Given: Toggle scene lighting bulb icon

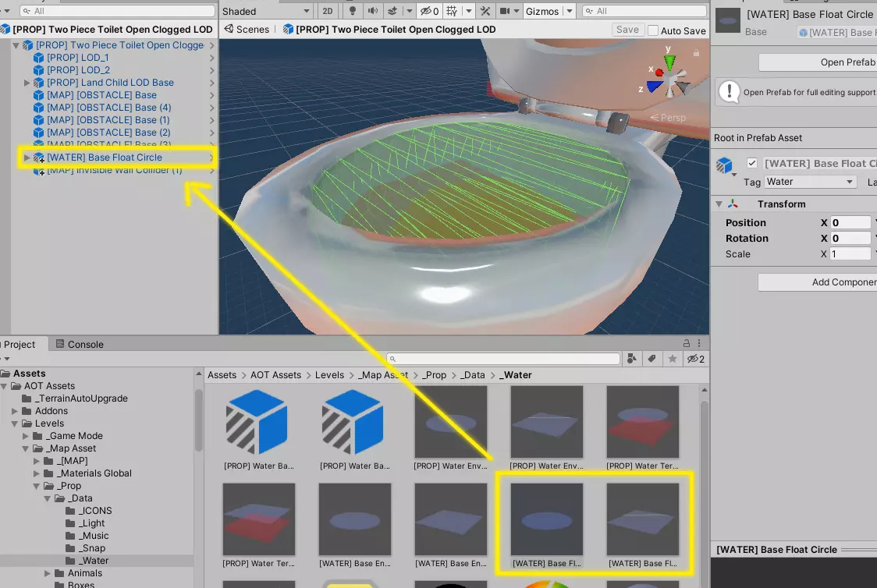Looking at the screenshot, I should (352, 11).
